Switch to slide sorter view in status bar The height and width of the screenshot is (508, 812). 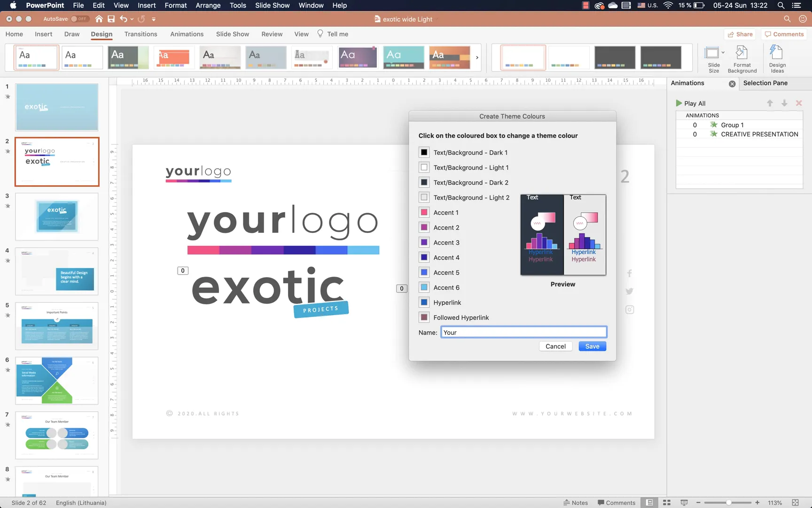[667, 502]
